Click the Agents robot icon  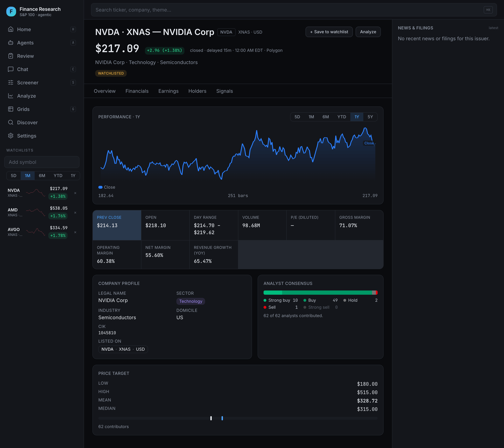point(11,43)
